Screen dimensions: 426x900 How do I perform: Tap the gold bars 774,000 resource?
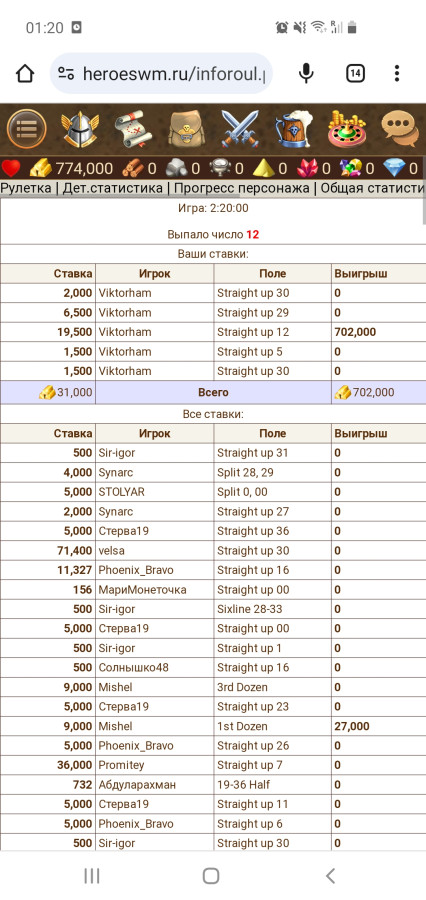71,169
